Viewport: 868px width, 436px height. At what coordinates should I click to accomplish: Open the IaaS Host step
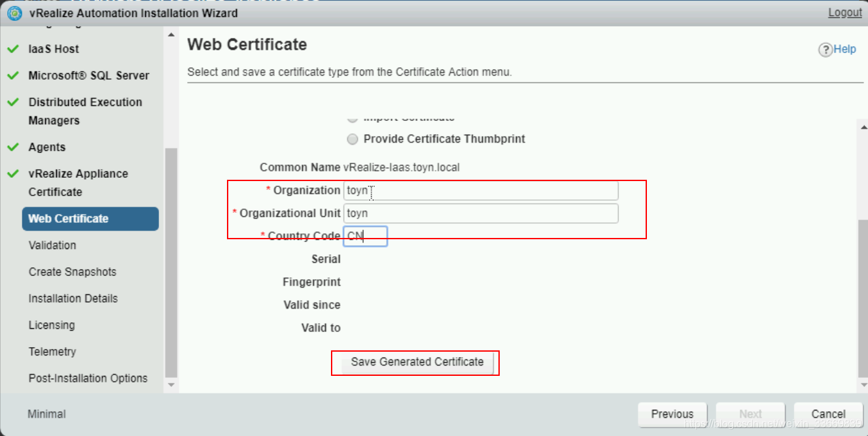tap(54, 49)
